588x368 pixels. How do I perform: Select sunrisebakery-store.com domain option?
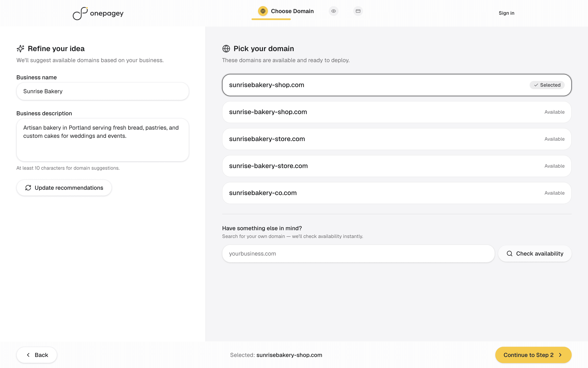tap(397, 139)
